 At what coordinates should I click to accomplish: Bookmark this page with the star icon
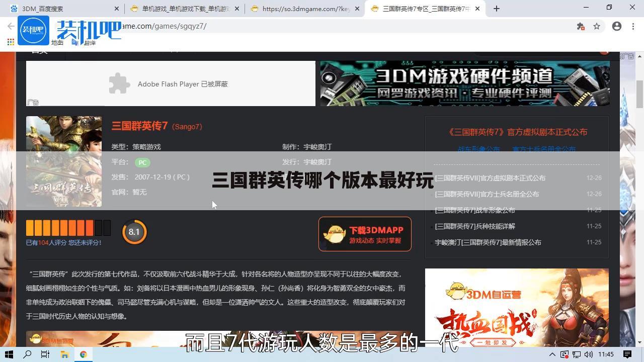(x=597, y=26)
